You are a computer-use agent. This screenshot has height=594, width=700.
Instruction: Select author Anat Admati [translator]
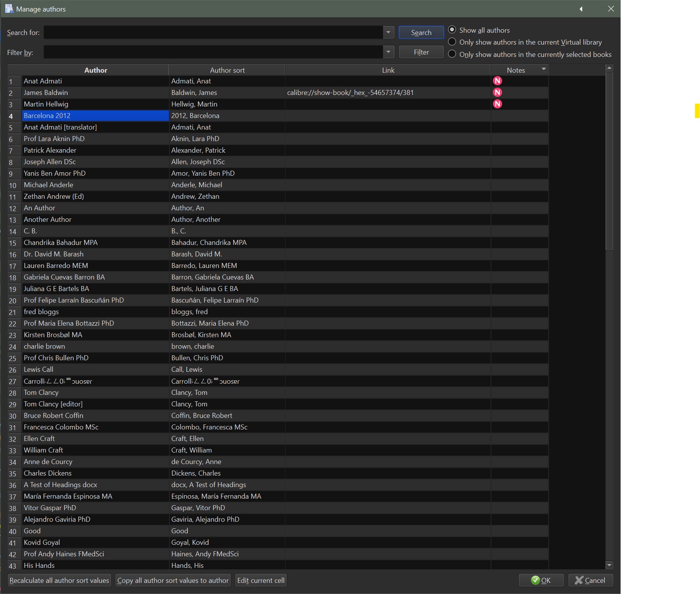click(x=95, y=127)
